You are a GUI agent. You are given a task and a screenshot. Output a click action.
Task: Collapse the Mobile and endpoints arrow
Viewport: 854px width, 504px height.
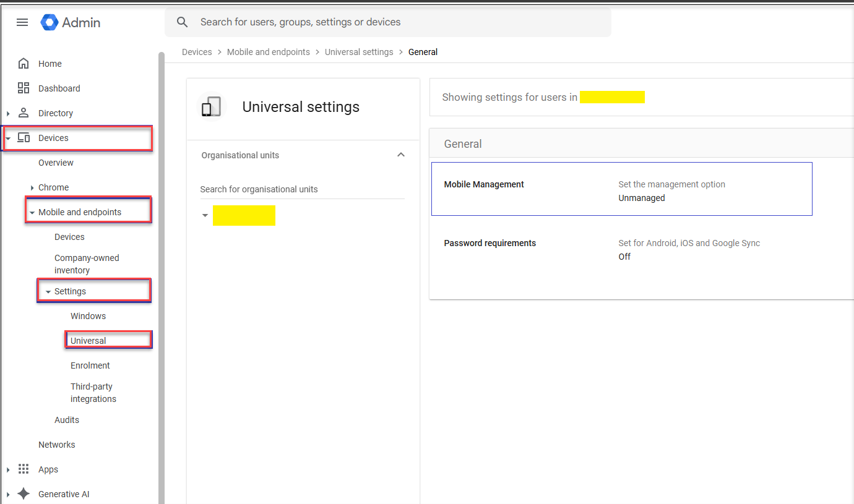pos(32,213)
